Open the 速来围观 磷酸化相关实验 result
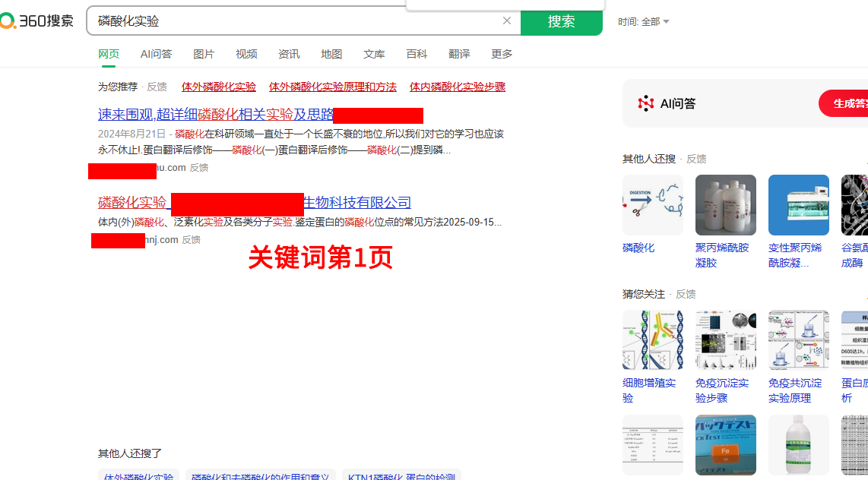The height and width of the screenshot is (480, 868). (x=216, y=115)
